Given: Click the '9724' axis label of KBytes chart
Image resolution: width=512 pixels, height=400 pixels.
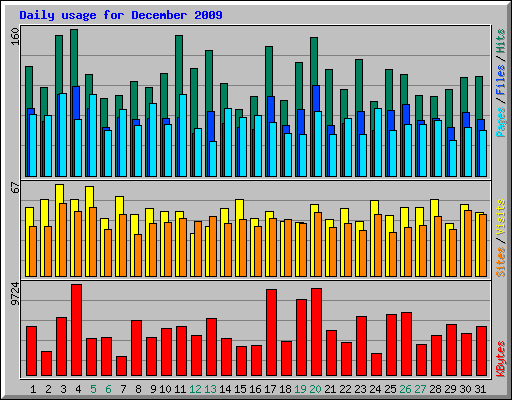Looking at the screenshot, I should 15,294.
